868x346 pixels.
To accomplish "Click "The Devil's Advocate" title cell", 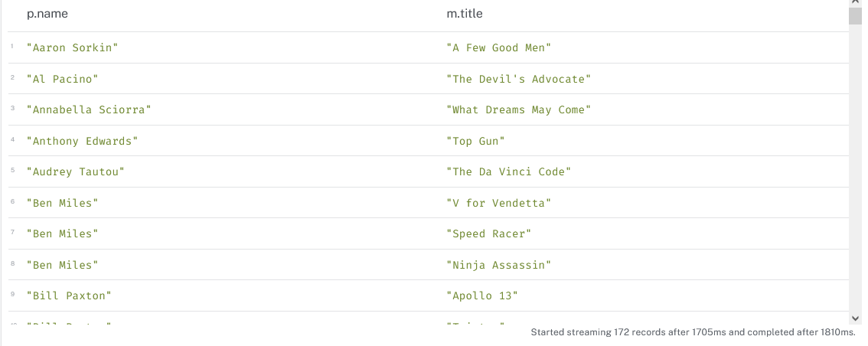I will (519, 79).
